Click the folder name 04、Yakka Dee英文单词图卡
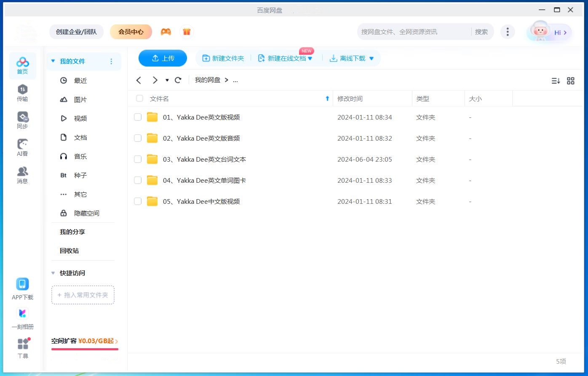The width and height of the screenshot is (588, 376). (204, 180)
